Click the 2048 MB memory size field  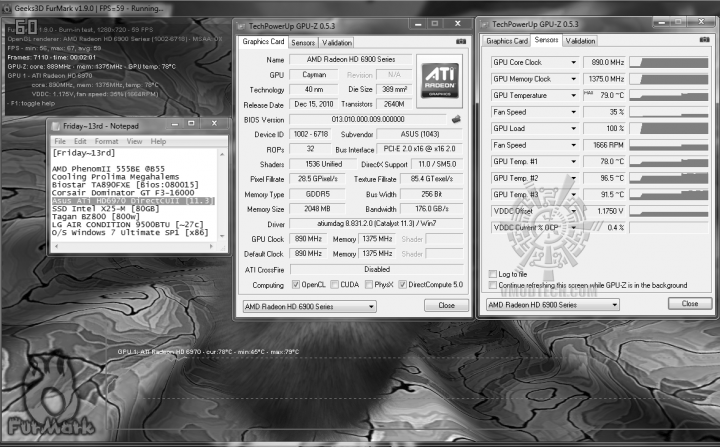pyautogui.click(x=317, y=209)
